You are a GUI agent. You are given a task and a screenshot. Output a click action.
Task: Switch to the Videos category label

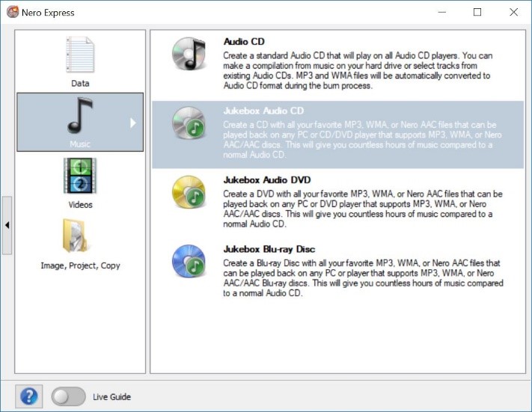pos(79,204)
